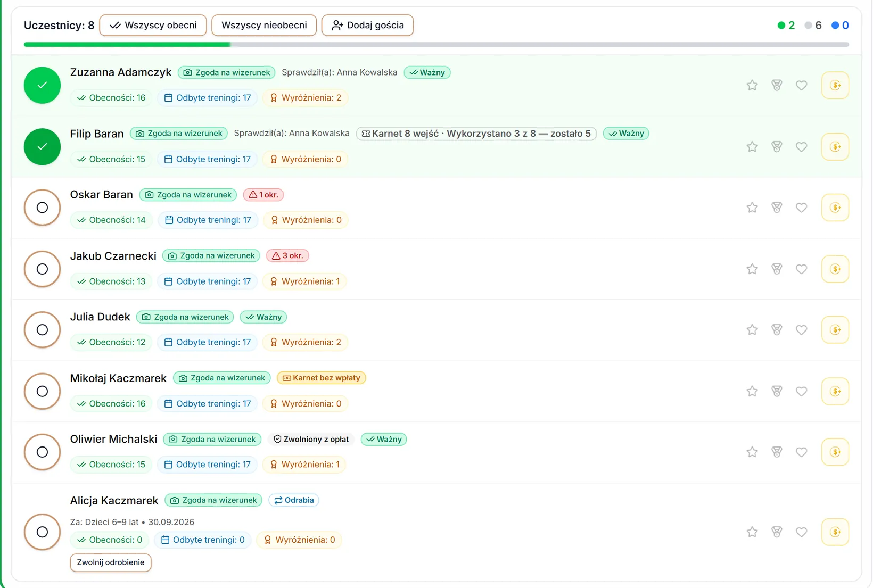Click "Obecności: 13" chip for Jakub Czarnecki

(x=111, y=281)
